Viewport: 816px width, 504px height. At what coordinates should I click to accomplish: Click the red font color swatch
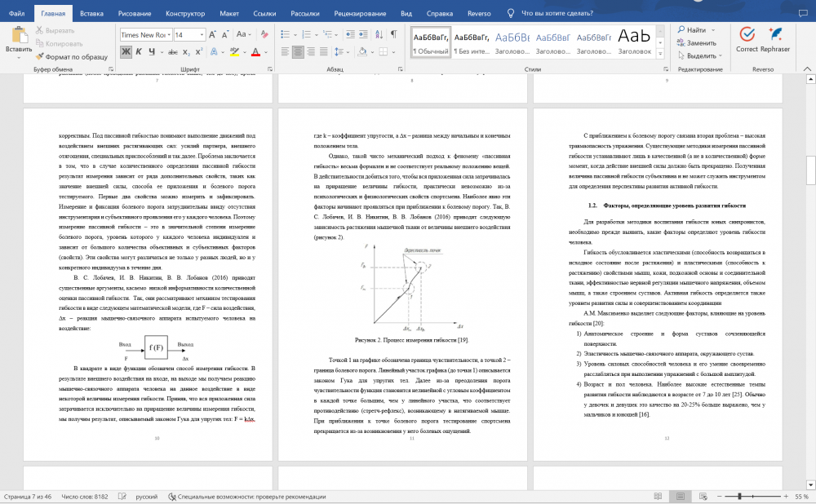click(x=255, y=52)
